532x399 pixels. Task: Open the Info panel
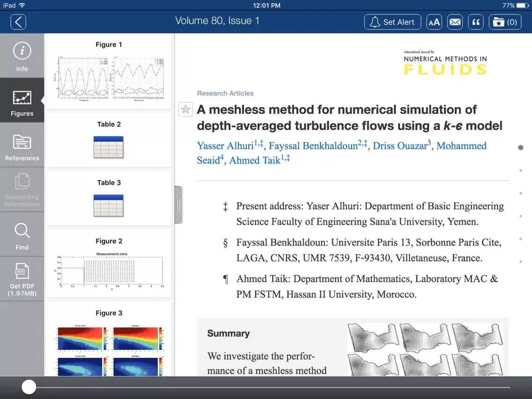(x=22, y=56)
